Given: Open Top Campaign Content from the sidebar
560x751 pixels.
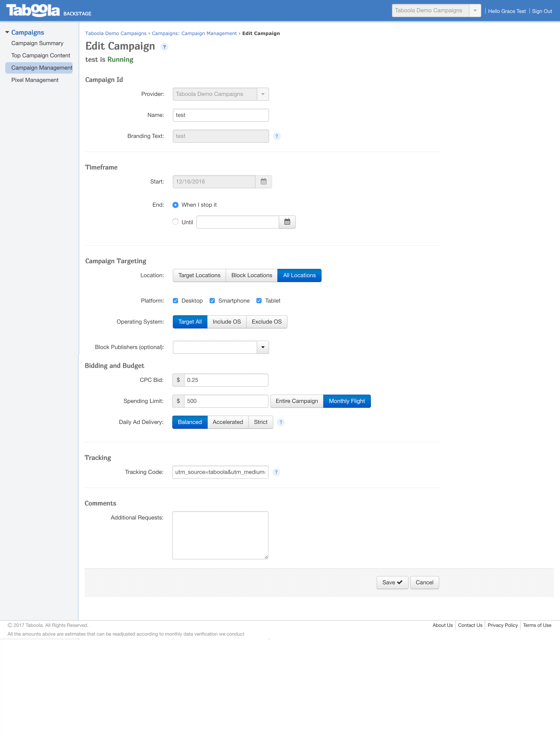Looking at the screenshot, I should pos(40,55).
